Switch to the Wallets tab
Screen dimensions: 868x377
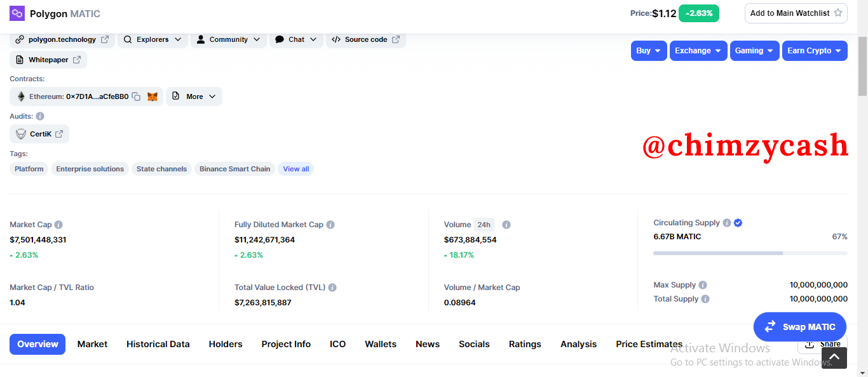click(x=381, y=344)
